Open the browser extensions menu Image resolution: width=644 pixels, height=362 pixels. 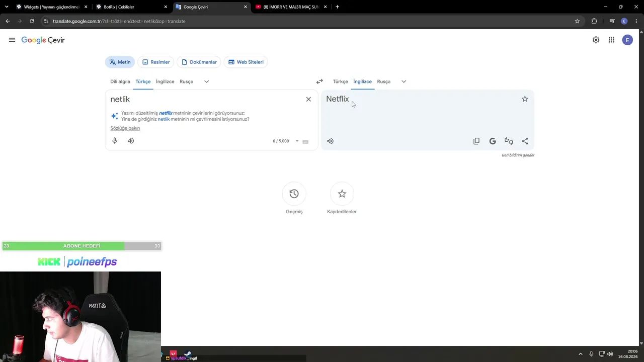(594, 21)
